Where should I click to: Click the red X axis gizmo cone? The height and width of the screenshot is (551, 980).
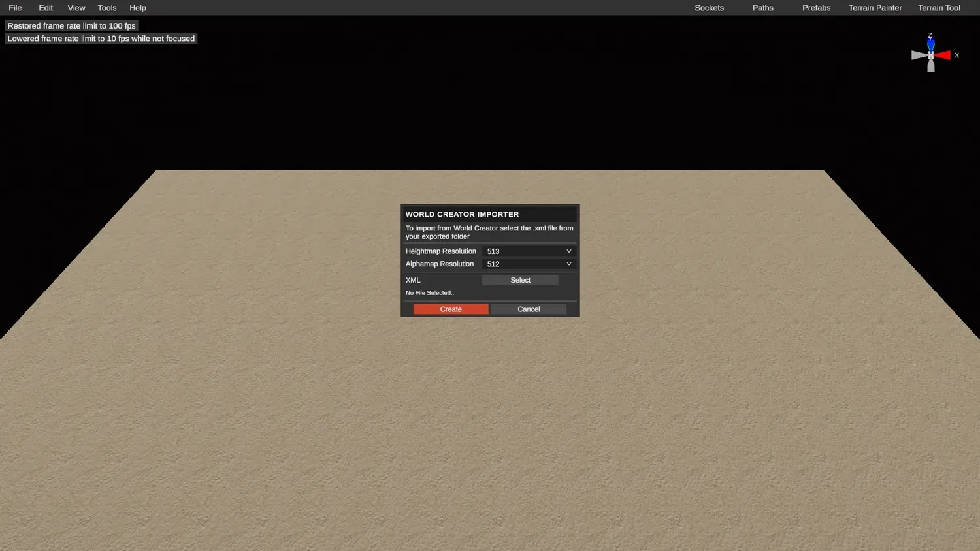click(x=943, y=55)
